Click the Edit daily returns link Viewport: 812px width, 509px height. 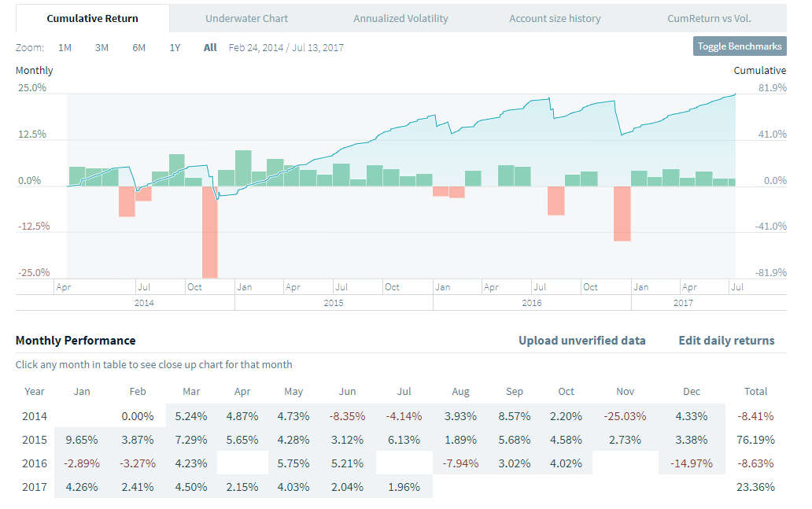click(x=726, y=341)
